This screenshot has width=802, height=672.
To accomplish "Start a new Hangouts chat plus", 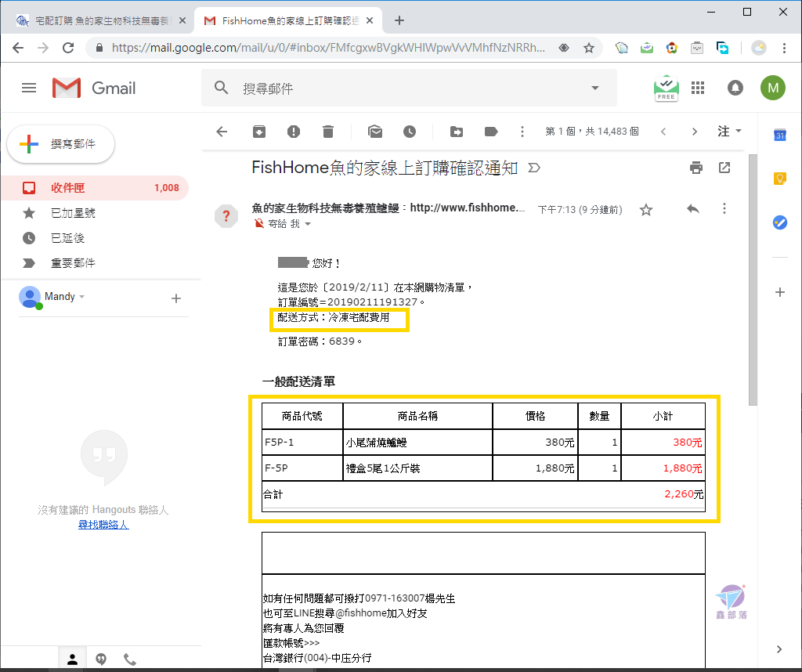I will tap(176, 298).
